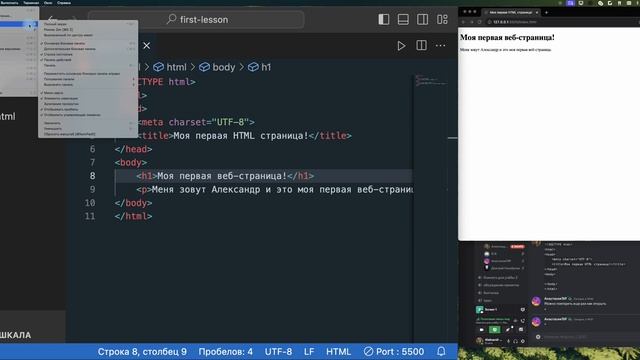Toggle Панель действий menu option
The height and width of the screenshot is (360, 640).
88,60
